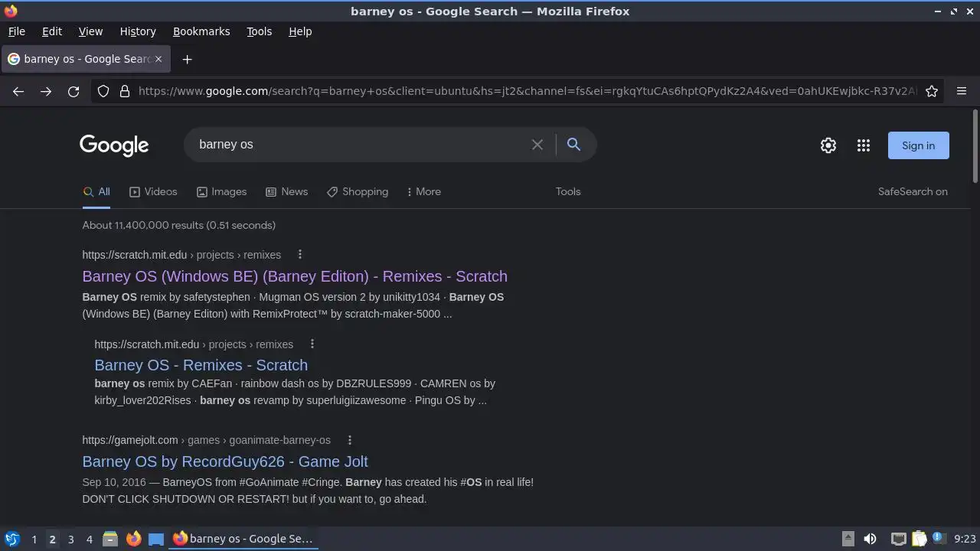Switch to workspace 3
The height and width of the screenshot is (551, 980).
[70, 539]
